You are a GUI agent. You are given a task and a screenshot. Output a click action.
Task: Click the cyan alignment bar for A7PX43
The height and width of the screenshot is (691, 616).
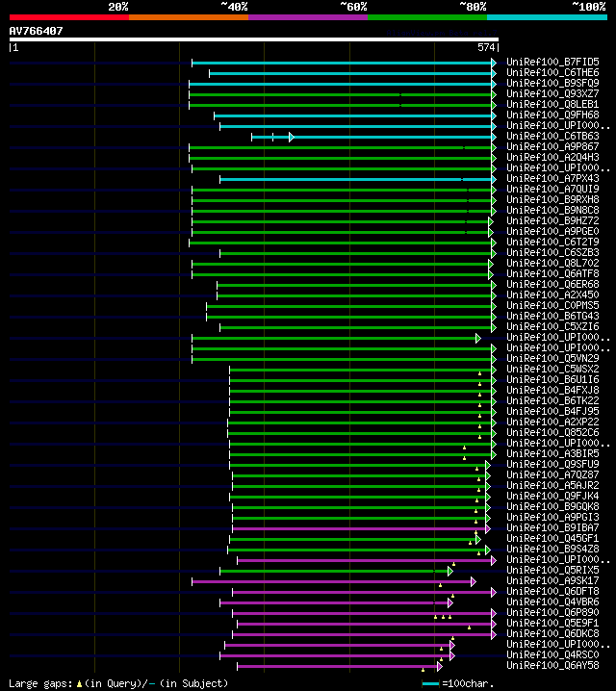[356, 179]
